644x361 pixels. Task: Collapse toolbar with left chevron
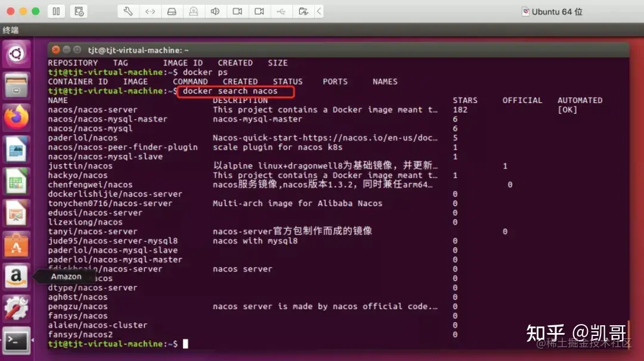click(x=319, y=11)
